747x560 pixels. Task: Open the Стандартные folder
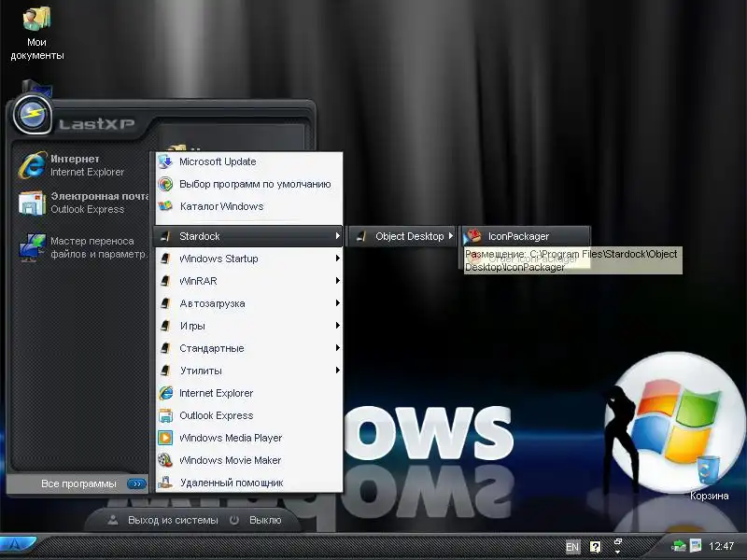click(x=248, y=348)
